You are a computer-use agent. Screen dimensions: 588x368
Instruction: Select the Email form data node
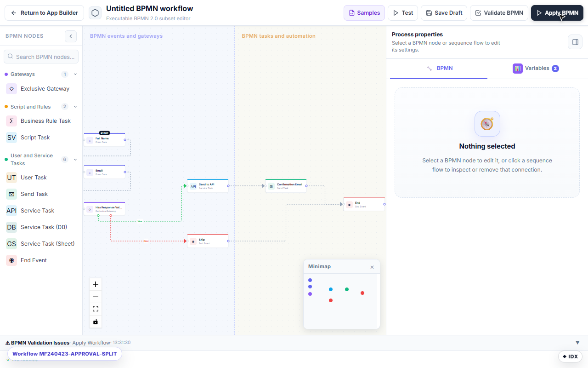tap(104, 172)
